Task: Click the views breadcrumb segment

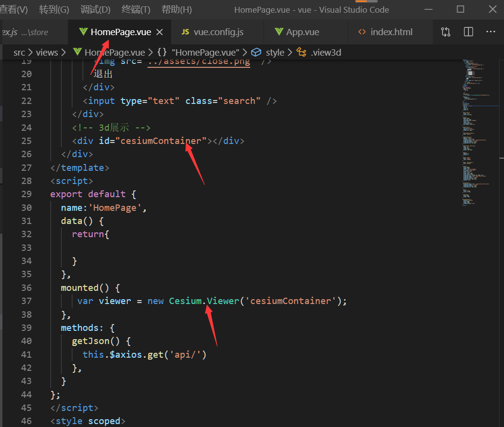Action: click(47, 52)
